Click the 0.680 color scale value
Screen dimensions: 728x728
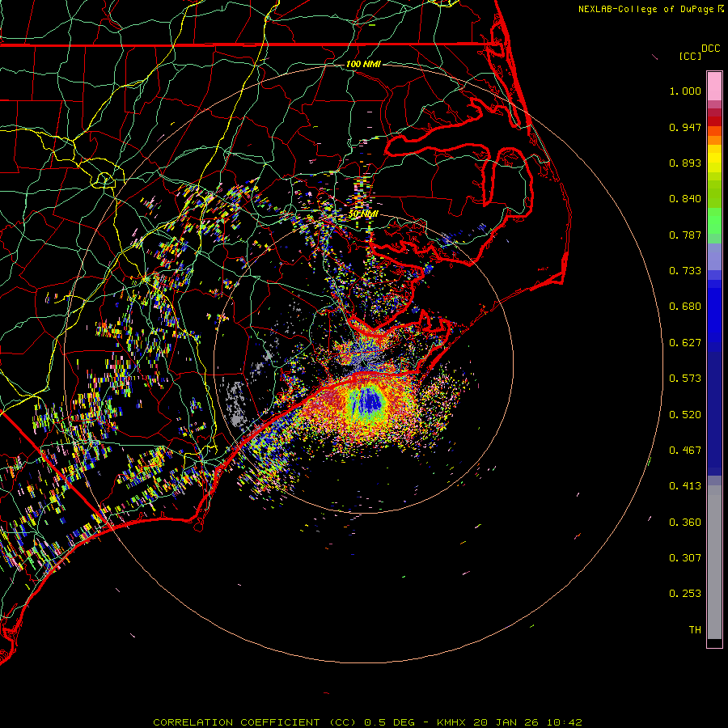point(685,307)
